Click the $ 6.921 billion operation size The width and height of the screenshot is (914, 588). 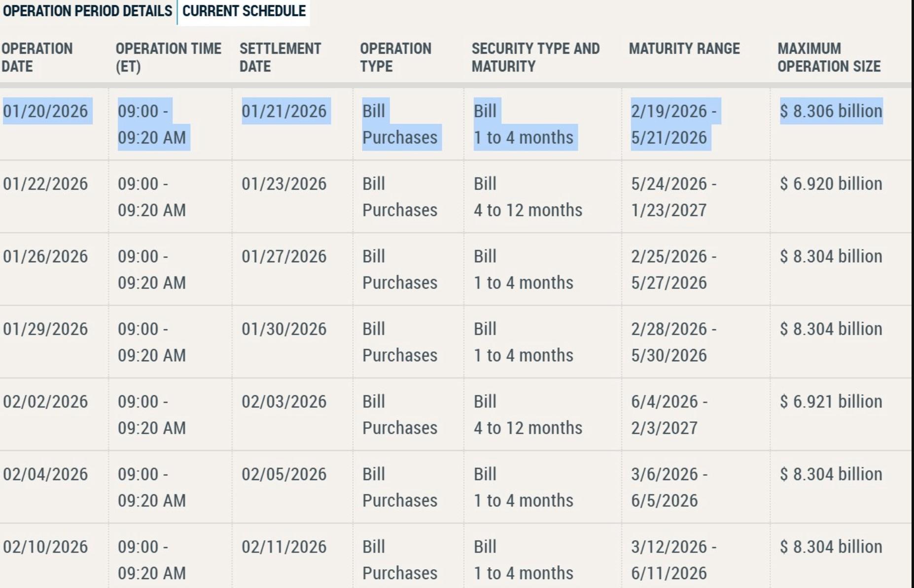coord(831,402)
